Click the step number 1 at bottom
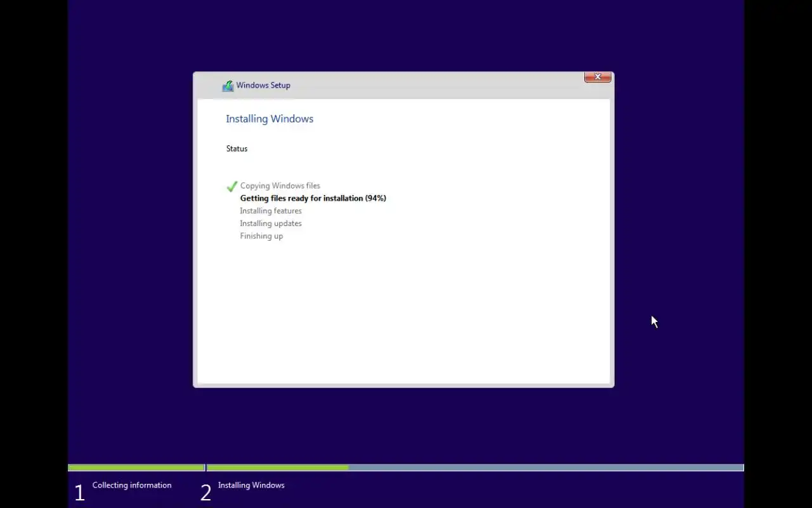Image resolution: width=812 pixels, height=508 pixels. coord(79,493)
